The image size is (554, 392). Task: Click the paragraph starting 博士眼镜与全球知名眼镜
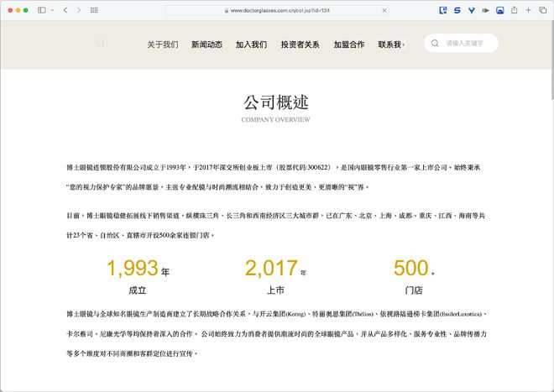(x=277, y=333)
